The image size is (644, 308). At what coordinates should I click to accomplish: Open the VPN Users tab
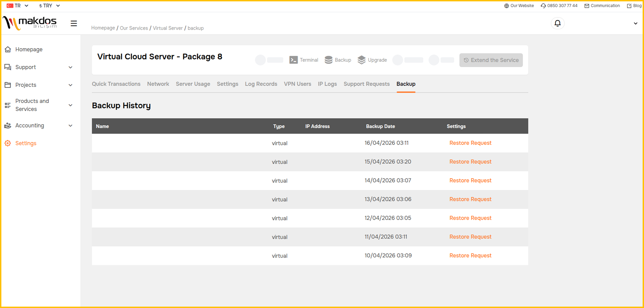click(x=297, y=84)
